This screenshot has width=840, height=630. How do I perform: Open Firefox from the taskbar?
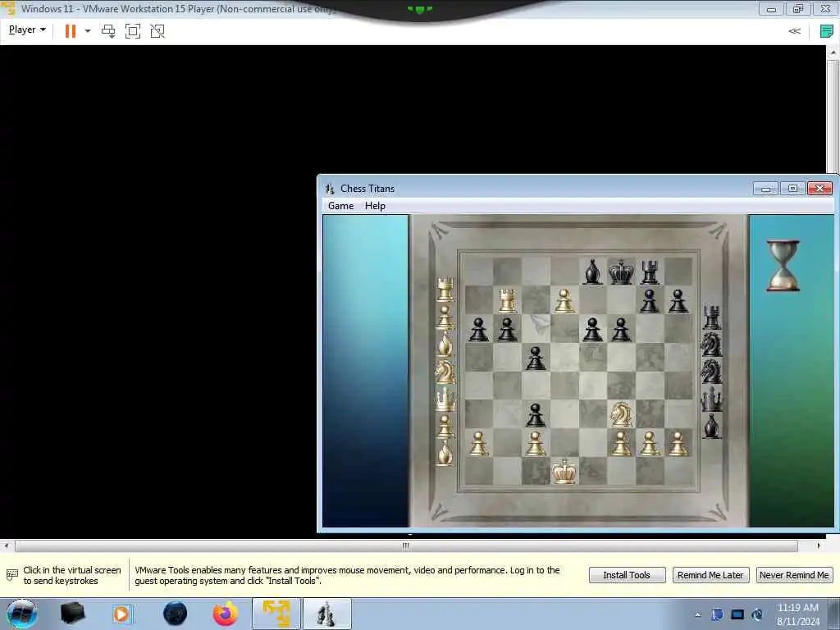(x=226, y=614)
